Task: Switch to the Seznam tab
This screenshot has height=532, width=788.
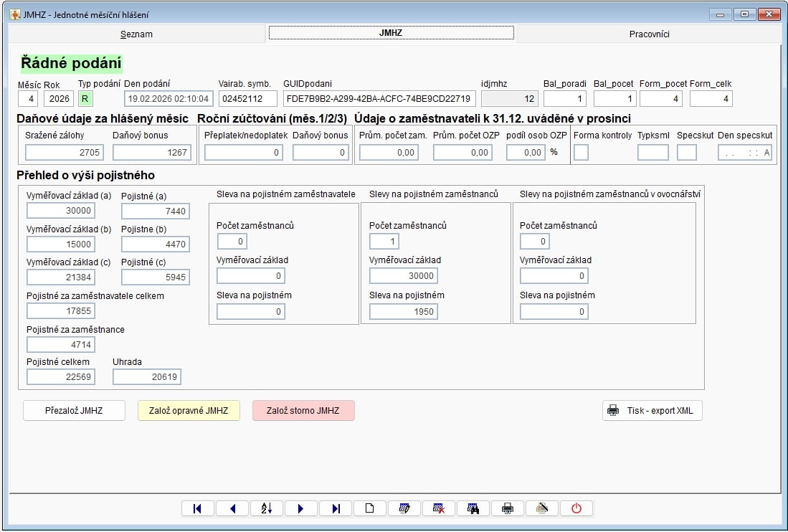Action: click(136, 34)
